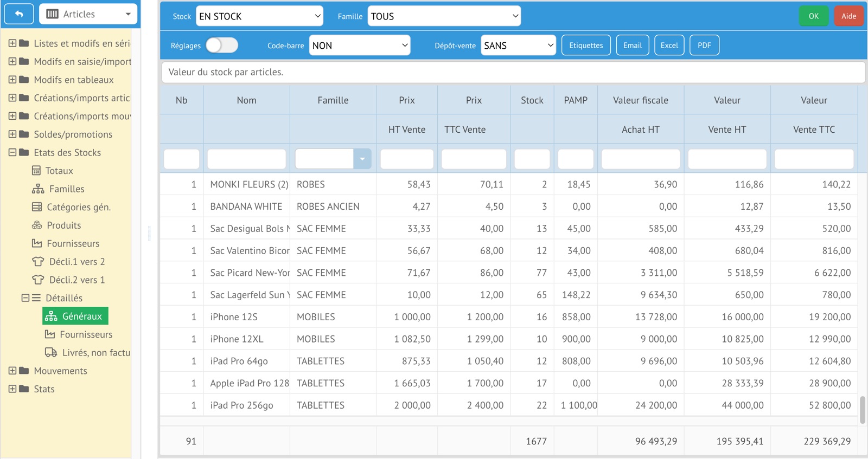Open Catégories gén. list icon
Viewport: 868px width, 459px height.
point(37,207)
